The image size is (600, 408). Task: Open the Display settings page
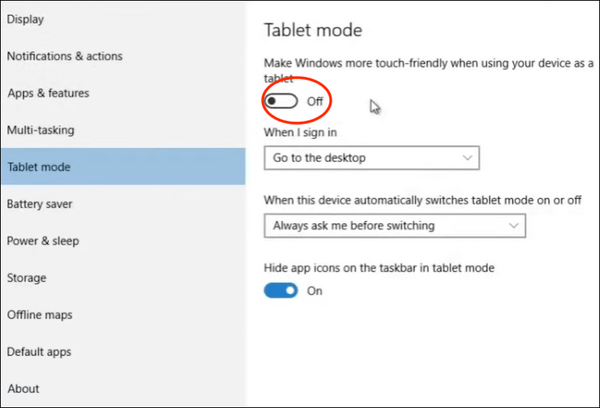coord(27,19)
